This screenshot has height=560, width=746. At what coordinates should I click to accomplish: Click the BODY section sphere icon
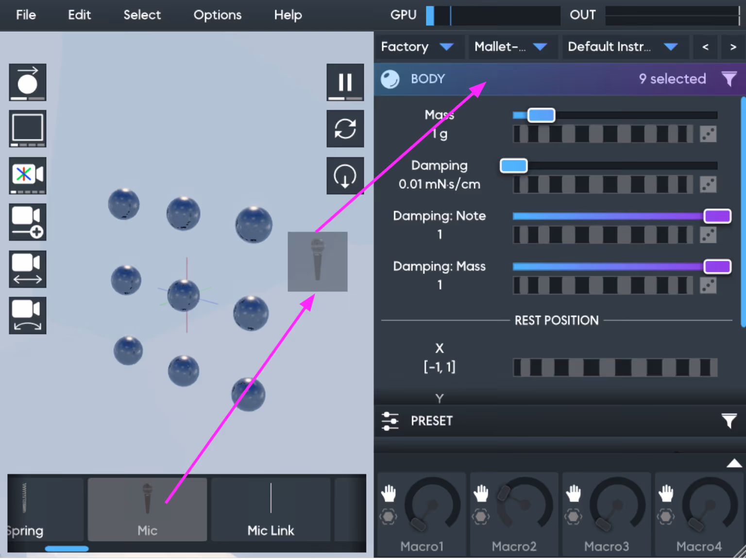(x=390, y=79)
